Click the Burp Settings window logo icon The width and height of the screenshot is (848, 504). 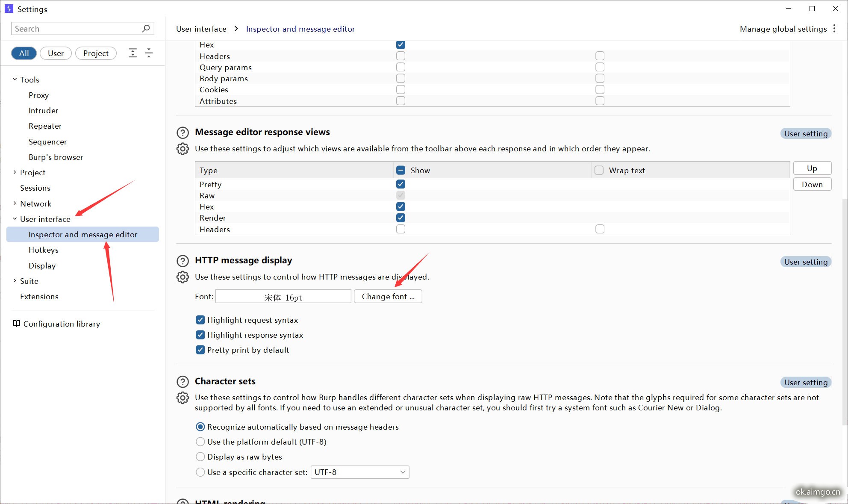[x=9, y=9]
